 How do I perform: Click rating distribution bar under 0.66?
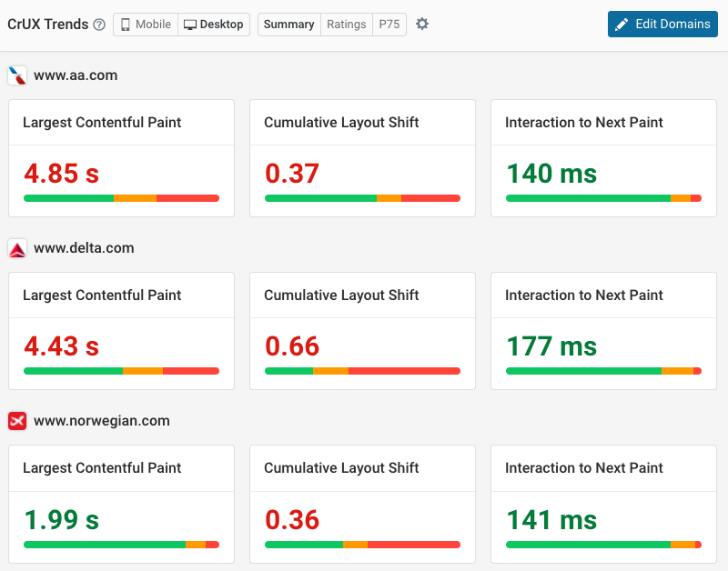362,371
